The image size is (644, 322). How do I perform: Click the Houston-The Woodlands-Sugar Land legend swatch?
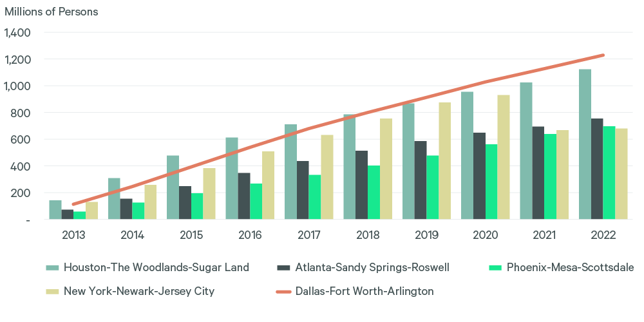(53, 268)
